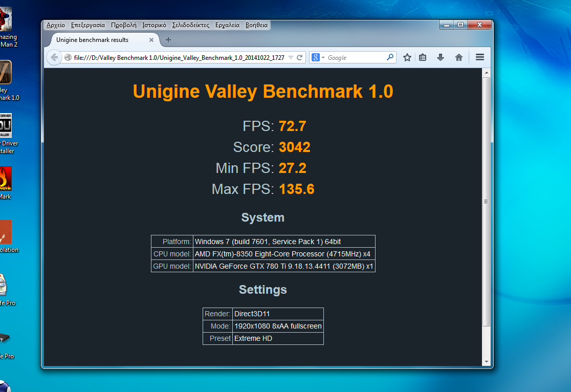
Task: Click the Unigine Valley Benchmark 1.0 heading
Action: (263, 91)
